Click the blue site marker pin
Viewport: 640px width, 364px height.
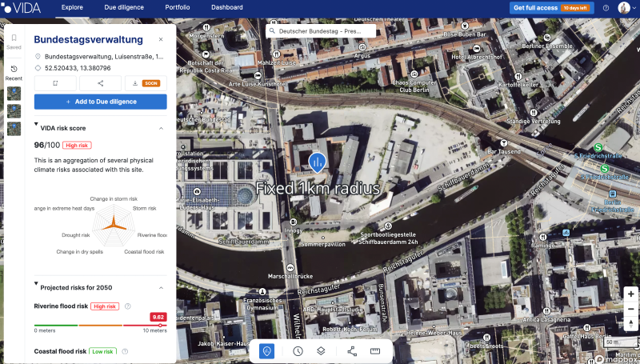click(317, 162)
